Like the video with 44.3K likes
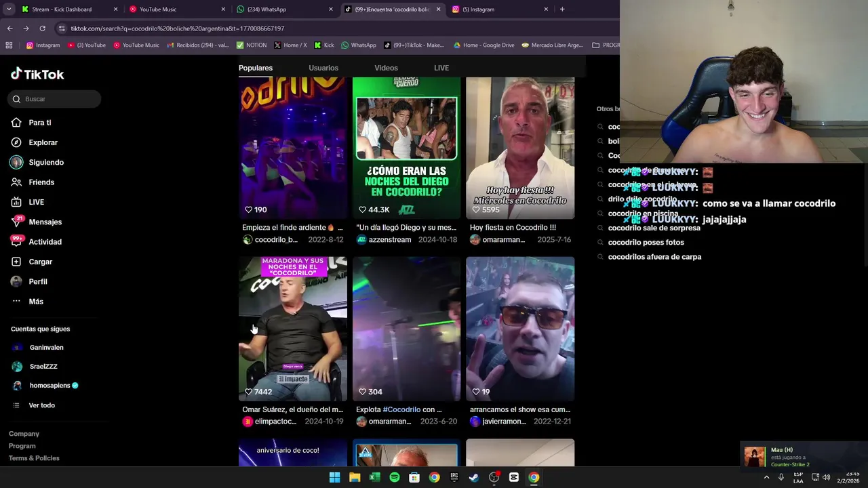Viewport: 868px width, 488px height. (x=362, y=210)
